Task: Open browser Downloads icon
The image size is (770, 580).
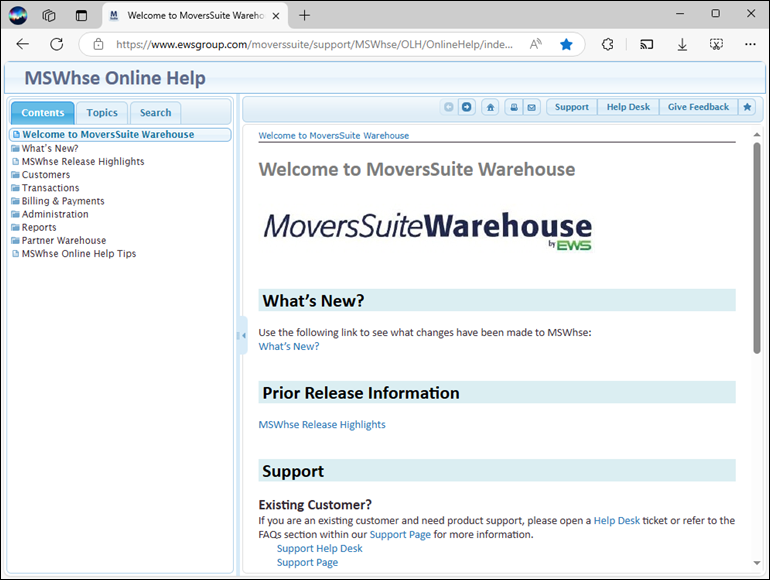Action: tap(682, 44)
